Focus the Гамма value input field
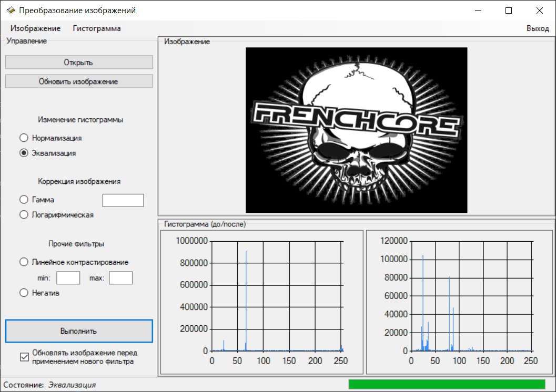This screenshot has width=556, height=392. [x=123, y=200]
